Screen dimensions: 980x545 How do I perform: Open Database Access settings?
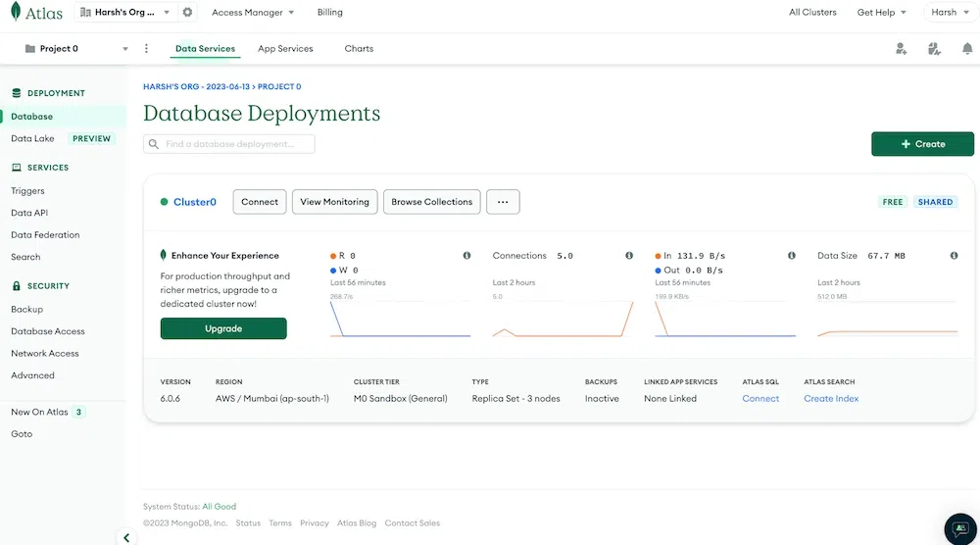click(47, 331)
